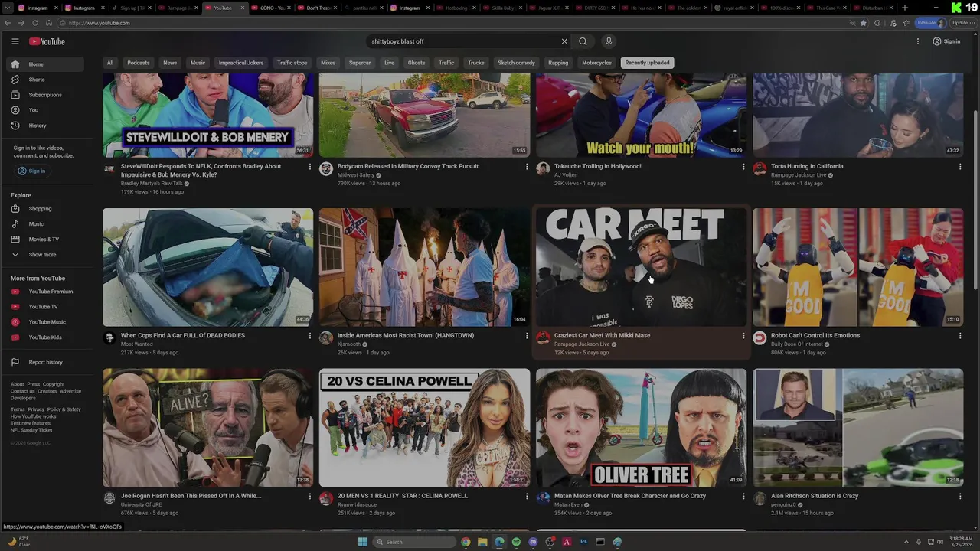
Task: Click the YouTube logo
Action: click(47, 41)
